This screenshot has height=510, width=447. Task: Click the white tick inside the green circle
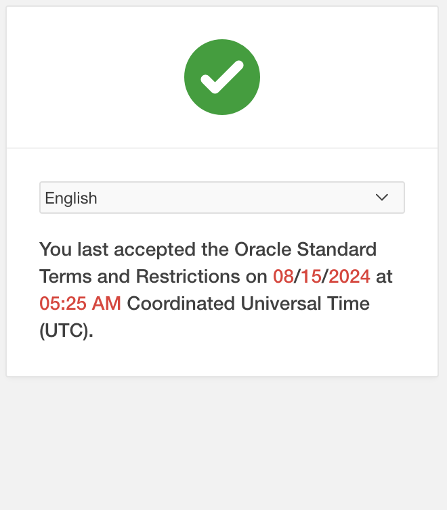[222, 77]
